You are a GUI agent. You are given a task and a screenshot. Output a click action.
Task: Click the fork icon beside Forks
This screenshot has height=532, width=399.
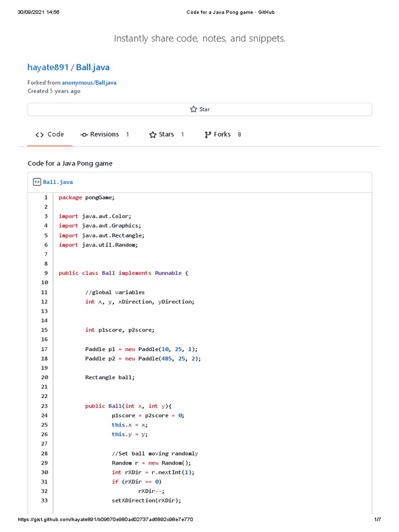pyautogui.click(x=208, y=135)
